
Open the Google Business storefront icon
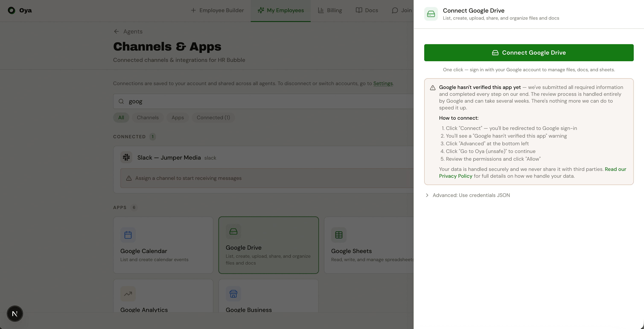pyautogui.click(x=233, y=294)
